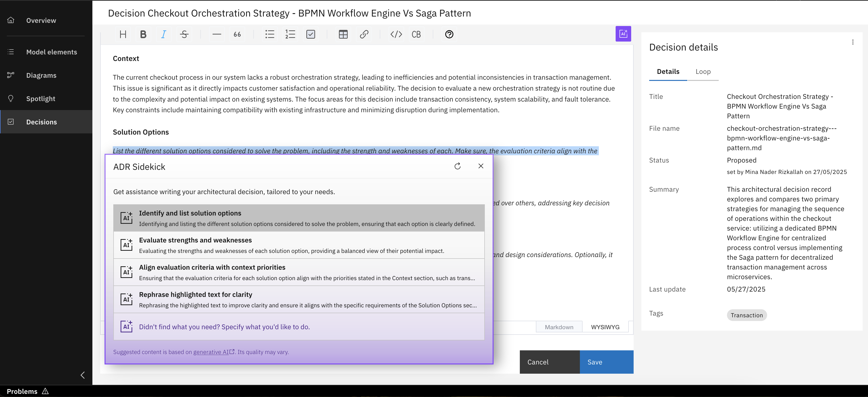Switch editor to WYSIWYG mode
Viewport: 868px width, 397px height.
(x=605, y=327)
